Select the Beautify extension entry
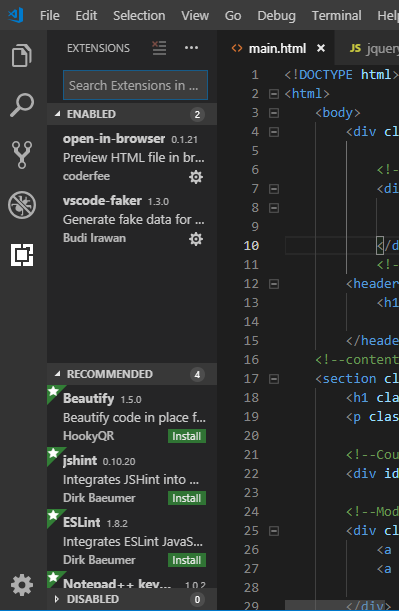The width and height of the screenshot is (399, 611). 132,417
